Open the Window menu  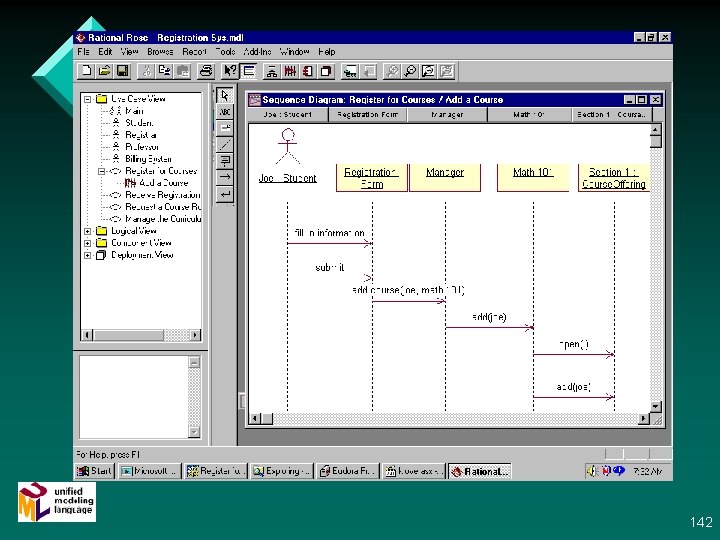294,52
